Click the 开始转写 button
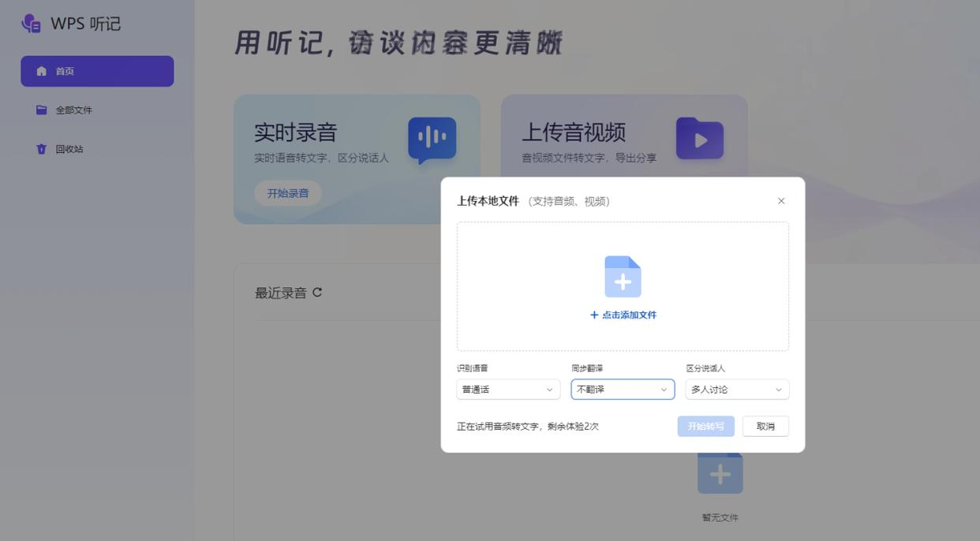The width and height of the screenshot is (980, 541). pyautogui.click(x=705, y=427)
